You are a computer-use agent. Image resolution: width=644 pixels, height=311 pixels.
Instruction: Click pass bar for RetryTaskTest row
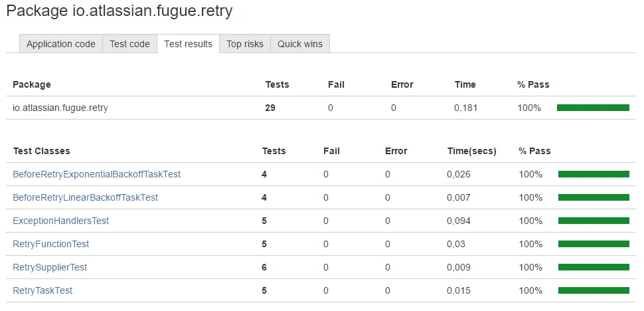[594, 290]
